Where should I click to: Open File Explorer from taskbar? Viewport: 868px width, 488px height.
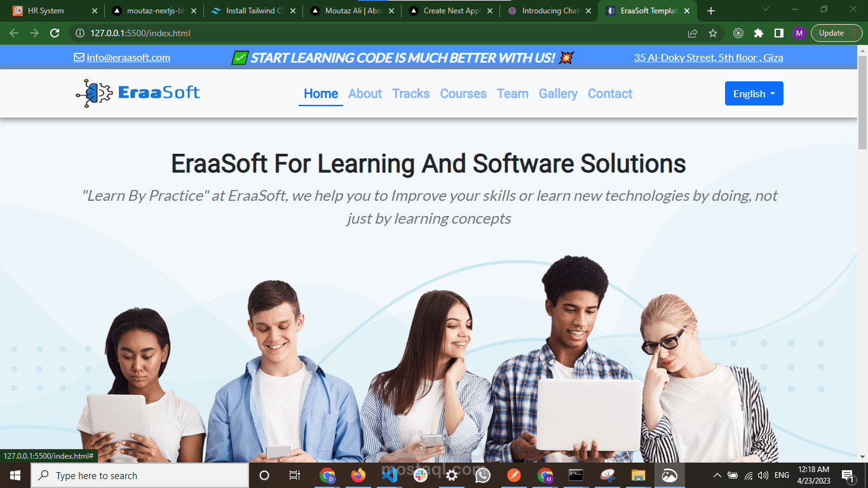(x=639, y=475)
